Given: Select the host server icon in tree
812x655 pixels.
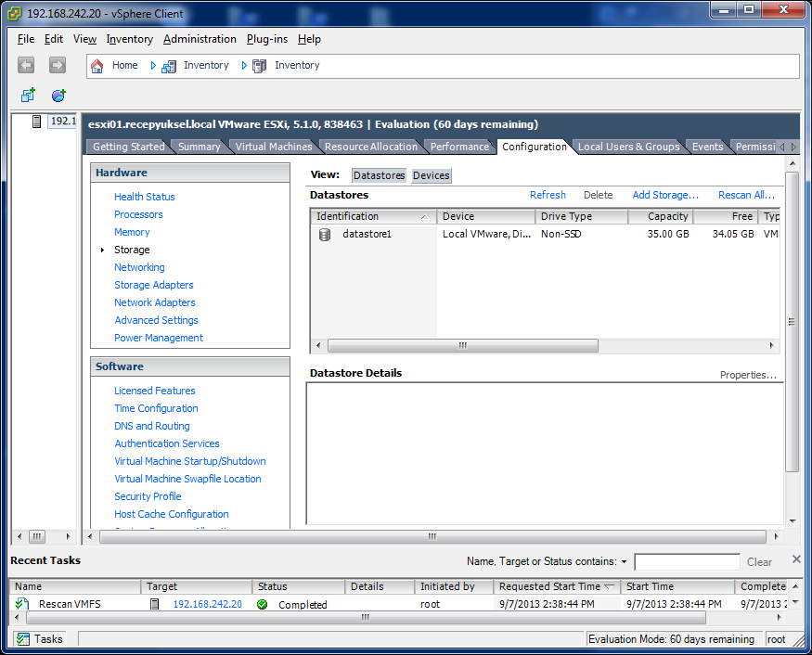Looking at the screenshot, I should tap(37, 122).
